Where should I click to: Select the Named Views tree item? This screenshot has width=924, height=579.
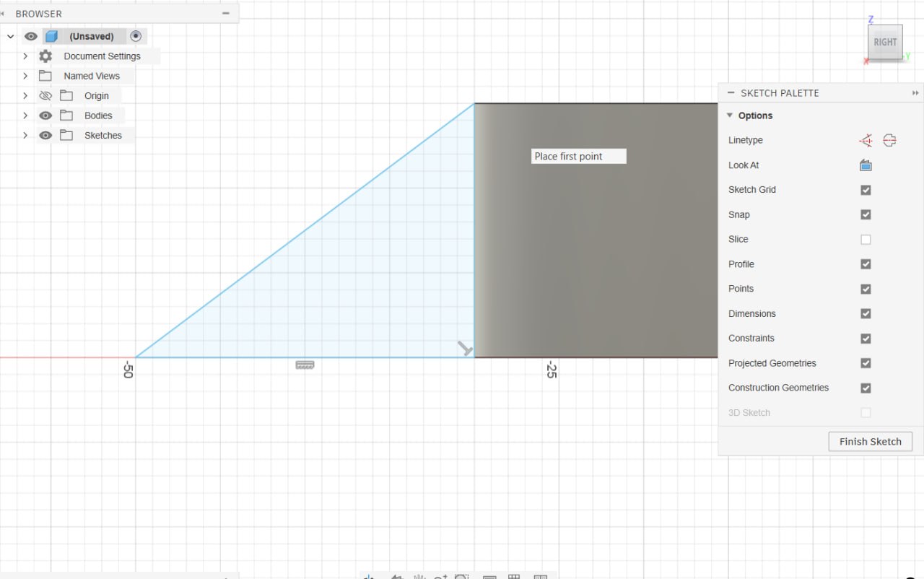(x=92, y=76)
